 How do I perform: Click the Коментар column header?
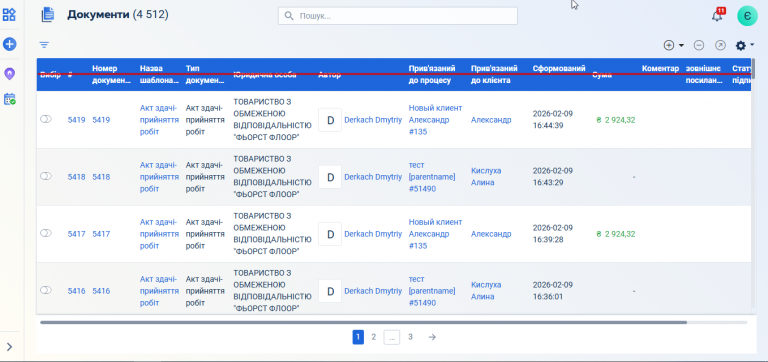click(x=660, y=69)
